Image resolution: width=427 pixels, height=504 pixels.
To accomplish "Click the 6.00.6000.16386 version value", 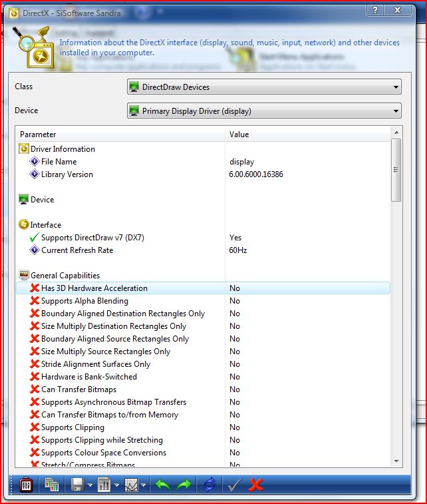I will [x=256, y=174].
